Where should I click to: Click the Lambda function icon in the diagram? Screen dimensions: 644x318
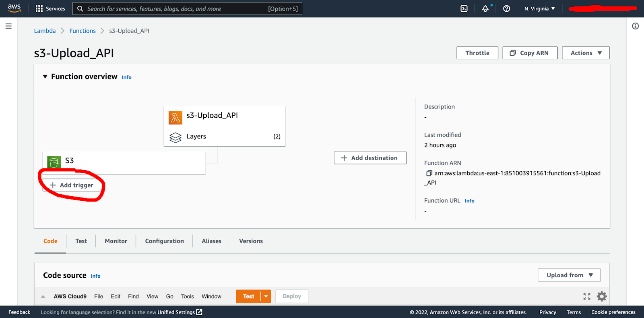[x=175, y=118]
